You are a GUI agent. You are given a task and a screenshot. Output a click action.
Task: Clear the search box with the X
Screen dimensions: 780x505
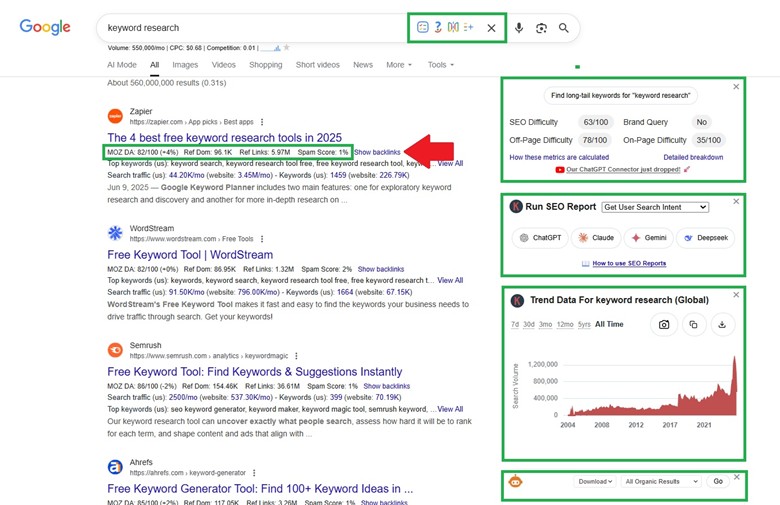(491, 28)
